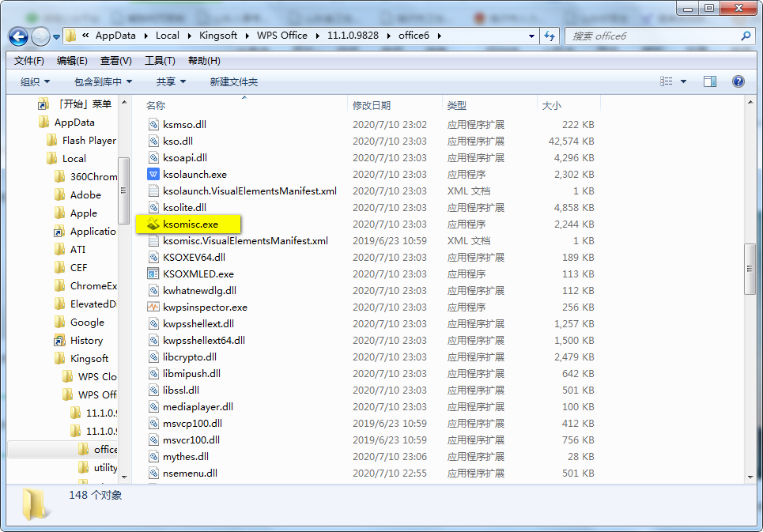Change view with the view mode icon
Screen dimensions: 763x532
click(x=666, y=81)
